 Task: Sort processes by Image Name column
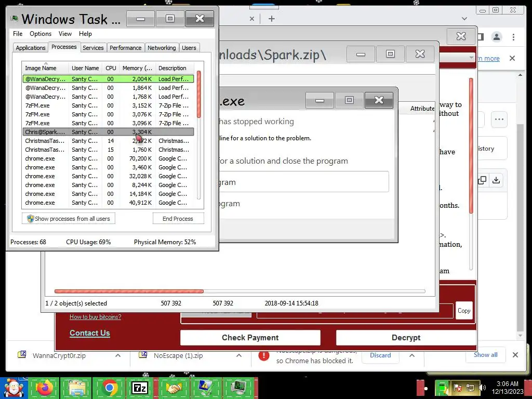(x=45, y=68)
